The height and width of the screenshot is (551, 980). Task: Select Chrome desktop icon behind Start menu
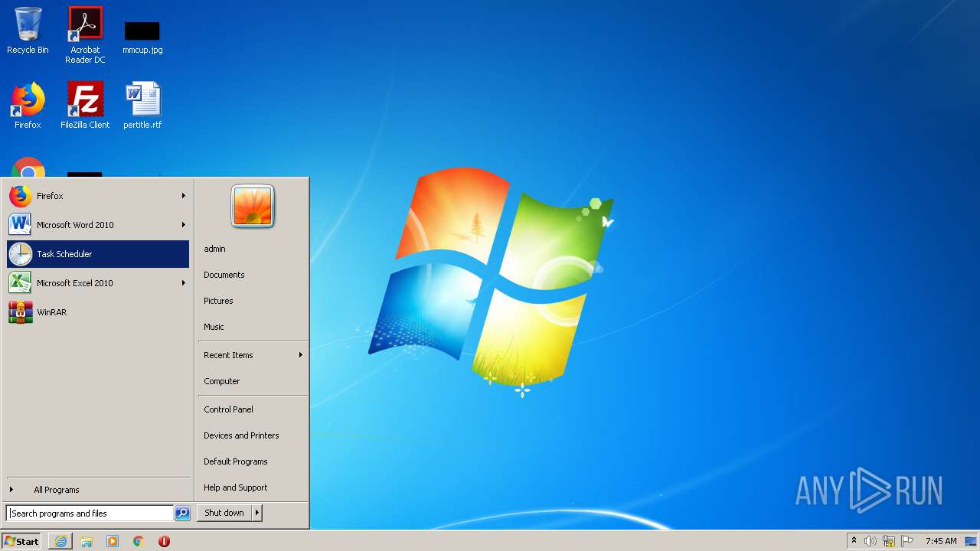tap(28, 168)
